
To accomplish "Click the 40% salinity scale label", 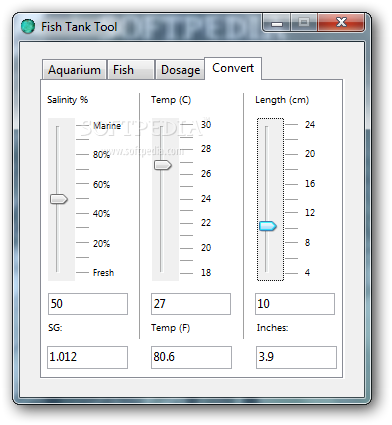I will (101, 213).
